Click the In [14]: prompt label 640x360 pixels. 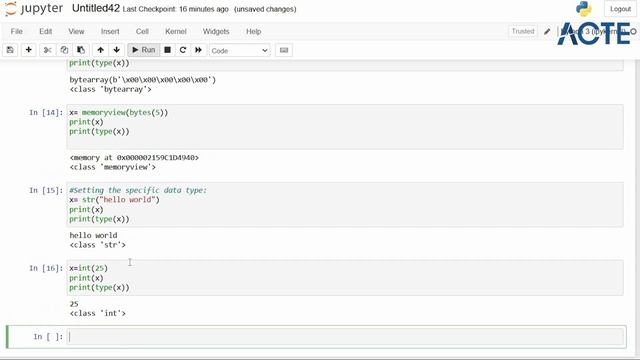(x=46, y=113)
